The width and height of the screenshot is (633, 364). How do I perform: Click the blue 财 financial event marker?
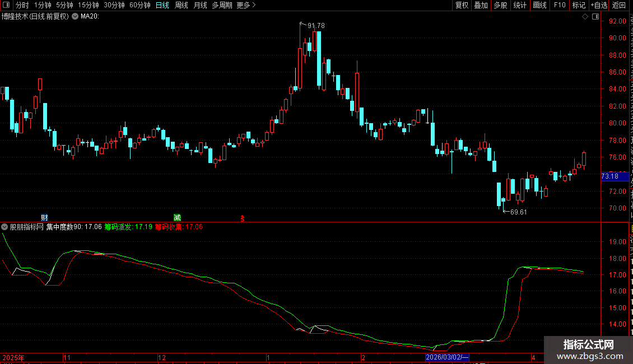[44, 217]
